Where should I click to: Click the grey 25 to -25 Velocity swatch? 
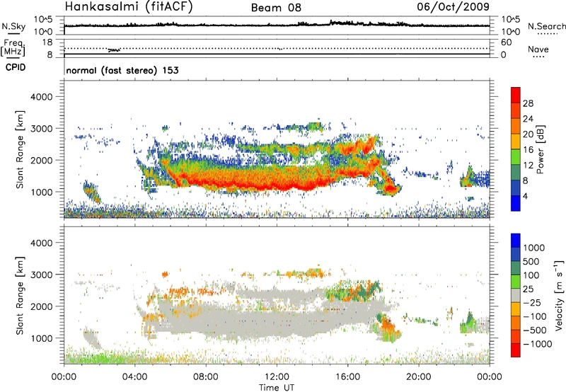[516, 295]
